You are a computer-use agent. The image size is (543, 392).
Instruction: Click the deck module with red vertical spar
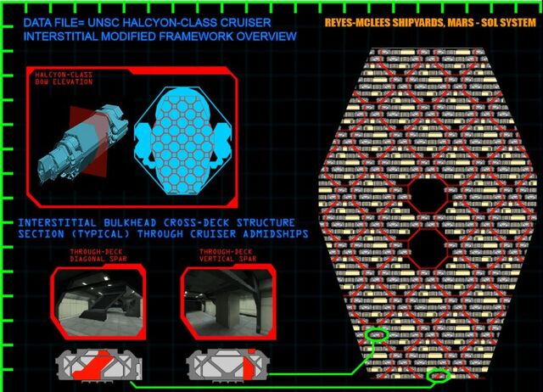pyautogui.click(x=227, y=365)
